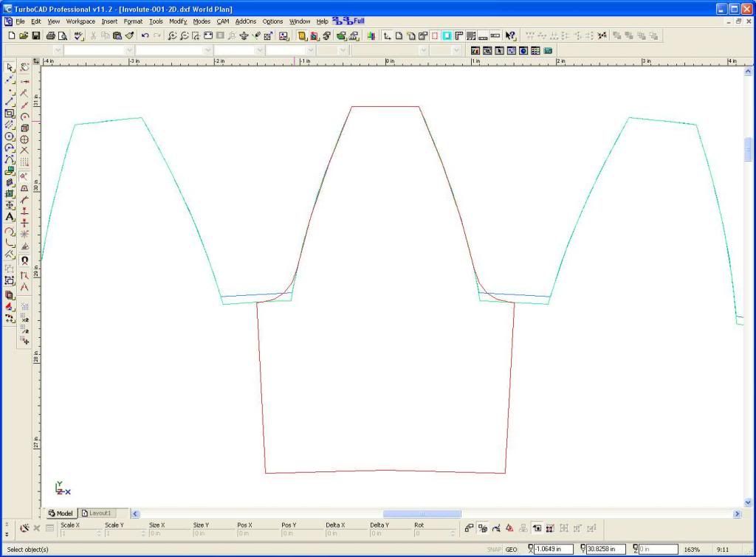Click the horizontal scrollbar thumb
This screenshot has width=756, height=557.
tap(422, 513)
